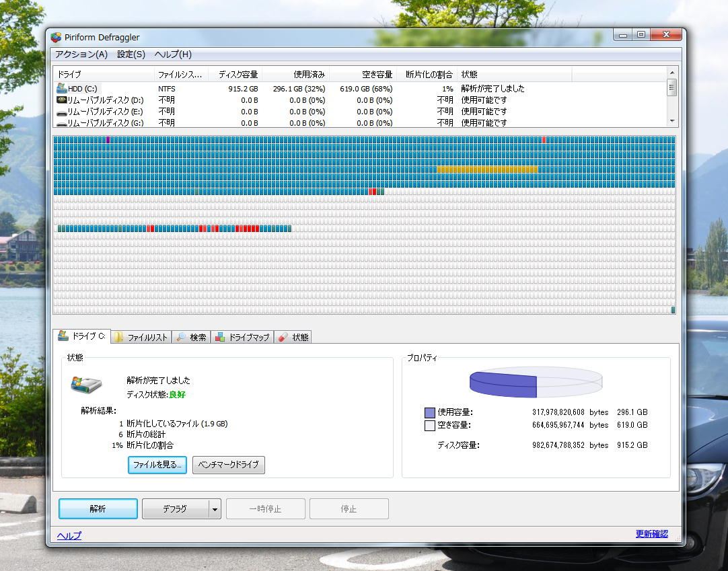Sort by the 状態 column header

(x=514, y=74)
